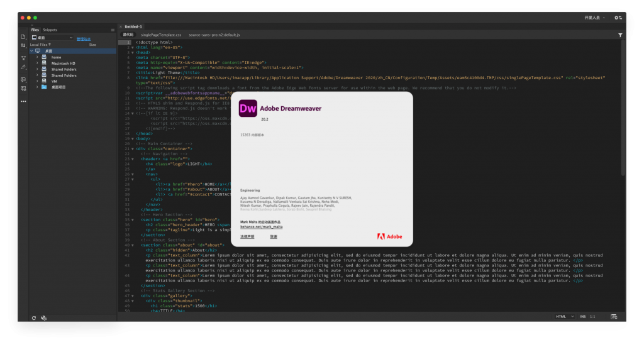Open the singlePageTemplate.css related file tab
This screenshot has width=644, height=345.
(x=161, y=35)
